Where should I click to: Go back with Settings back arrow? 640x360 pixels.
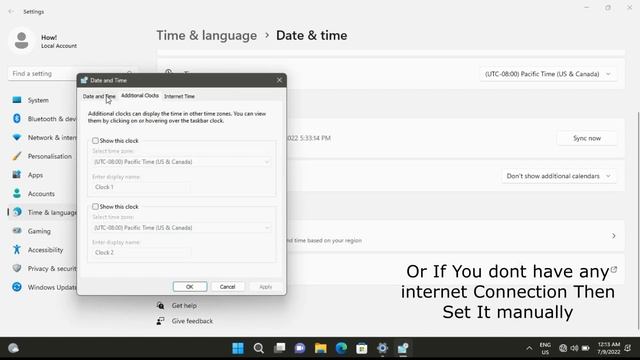[11, 11]
